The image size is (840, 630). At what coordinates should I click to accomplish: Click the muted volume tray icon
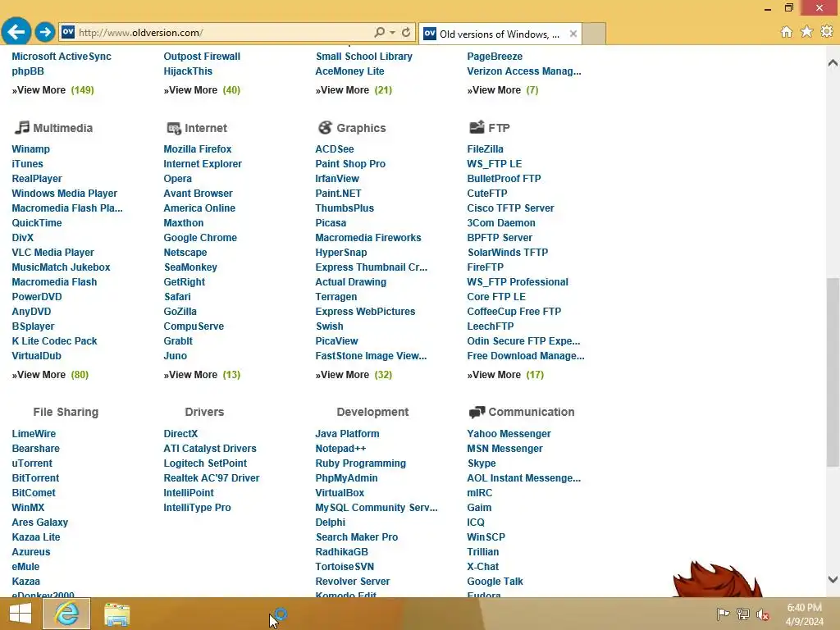pos(763,614)
